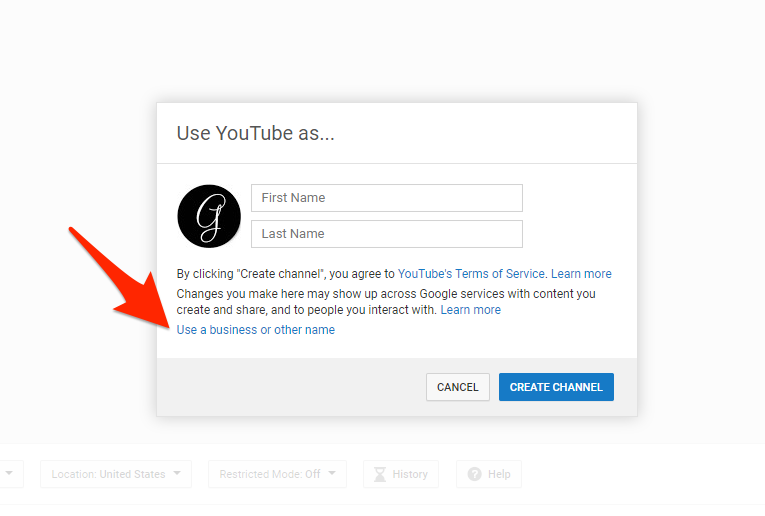The image size is (765, 516).
Task: Open the History page from footer
Action: click(401, 474)
